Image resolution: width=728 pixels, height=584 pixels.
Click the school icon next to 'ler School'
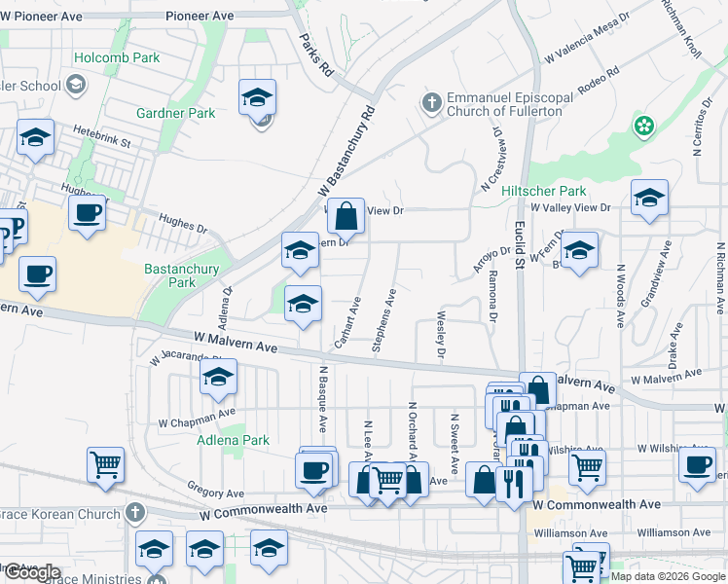[76, 85]
